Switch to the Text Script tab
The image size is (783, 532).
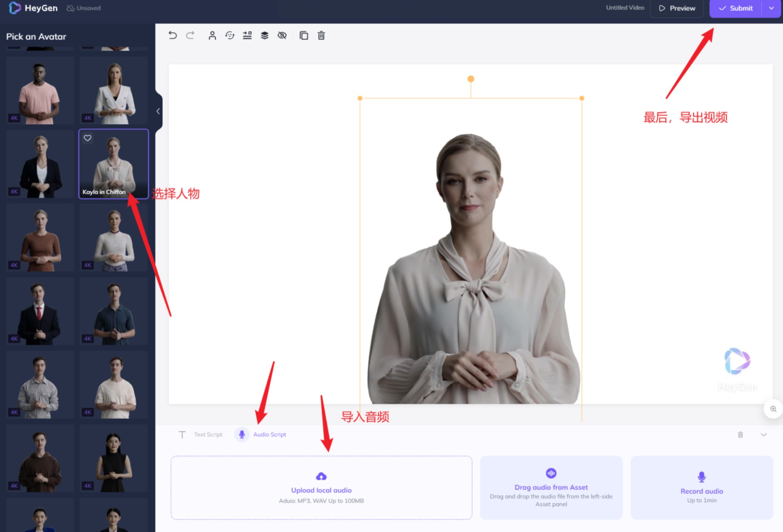click(x=201, y=435)
